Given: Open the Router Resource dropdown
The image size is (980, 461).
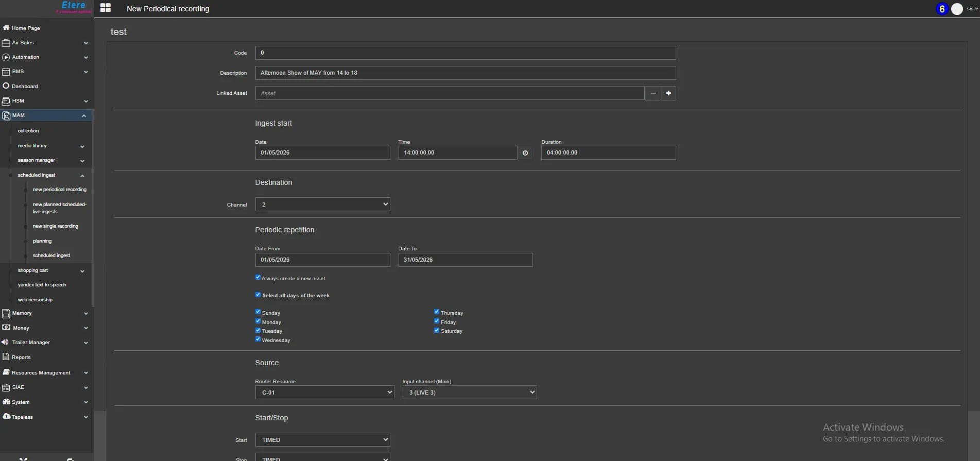Looking at the screenshot, I should [324, 392].
